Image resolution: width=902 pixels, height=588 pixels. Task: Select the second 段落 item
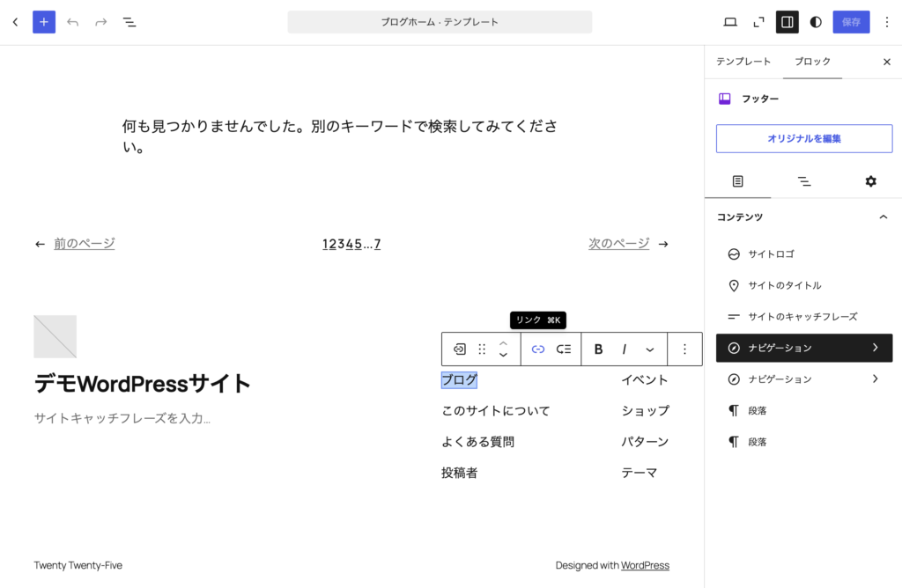coord(804,441)
